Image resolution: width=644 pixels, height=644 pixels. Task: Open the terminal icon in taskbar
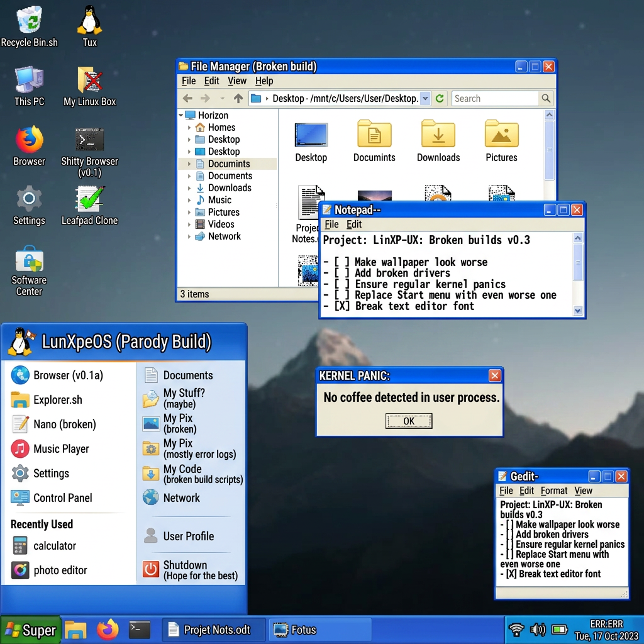pyautogui.click(x=140, y=629)
